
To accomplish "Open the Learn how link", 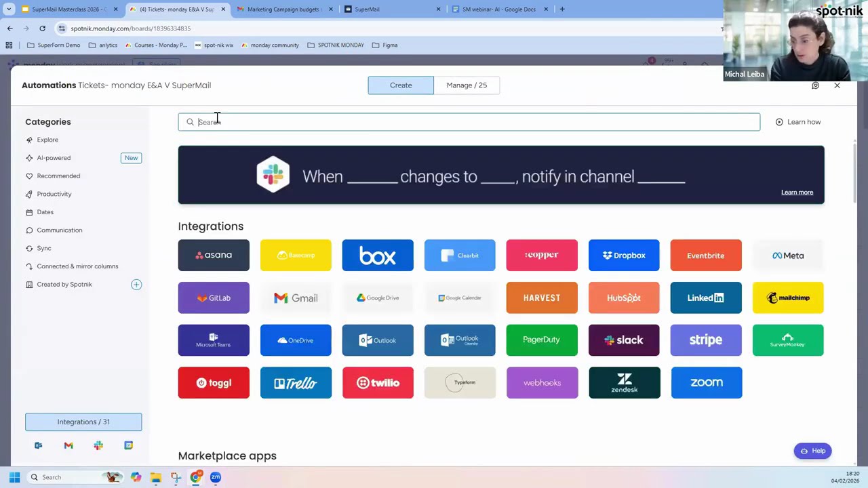I will coord(798,122).
